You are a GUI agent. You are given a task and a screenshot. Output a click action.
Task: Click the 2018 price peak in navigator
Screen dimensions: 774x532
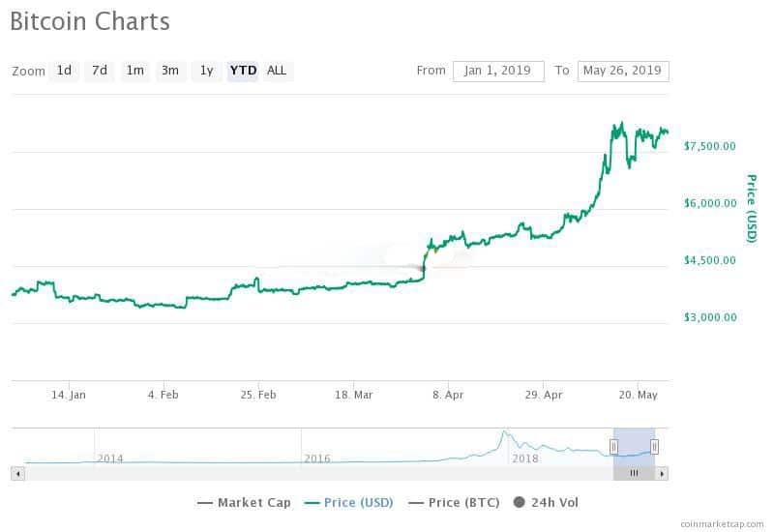click(x=504, y=432)
